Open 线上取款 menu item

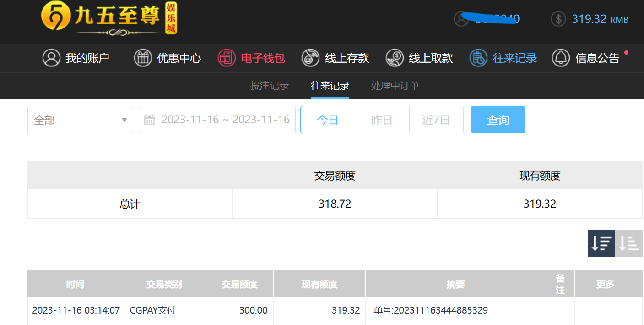[x=431, y=58]
